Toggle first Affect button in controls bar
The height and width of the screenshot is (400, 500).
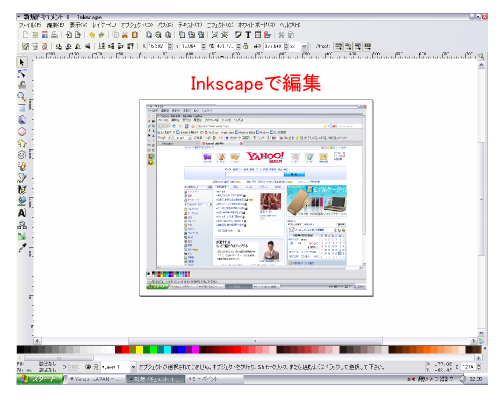(x=338, y=46)
